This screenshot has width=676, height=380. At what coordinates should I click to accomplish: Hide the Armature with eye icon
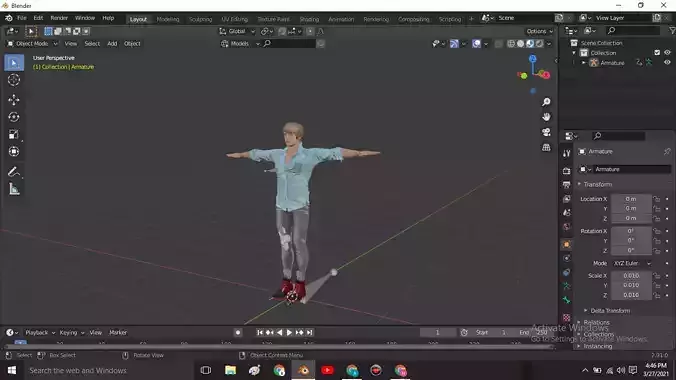(x=667, y=63)
